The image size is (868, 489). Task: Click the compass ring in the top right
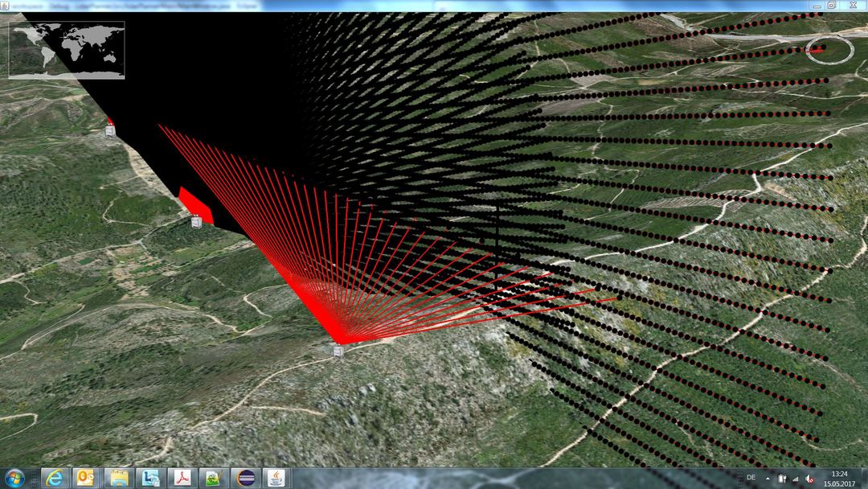[829, 49]
